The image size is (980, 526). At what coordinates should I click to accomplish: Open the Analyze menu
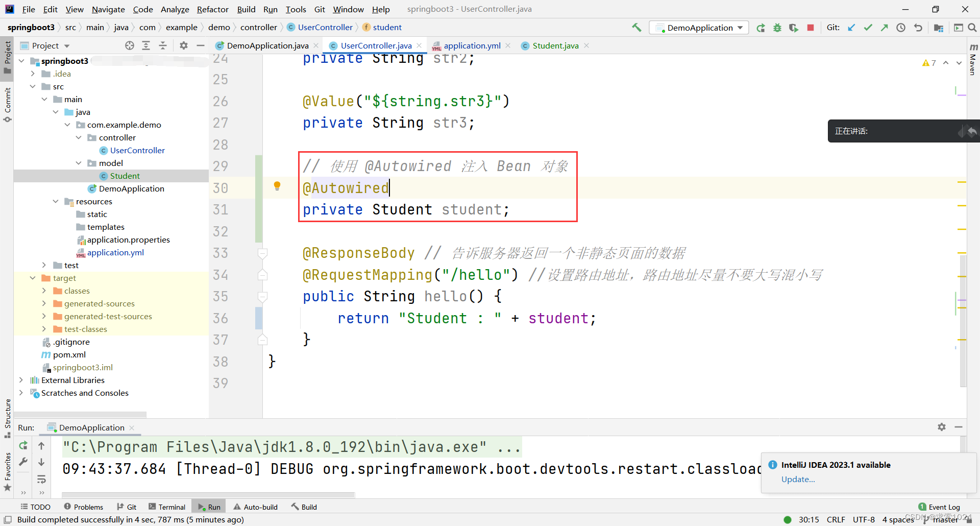(175, 9)
